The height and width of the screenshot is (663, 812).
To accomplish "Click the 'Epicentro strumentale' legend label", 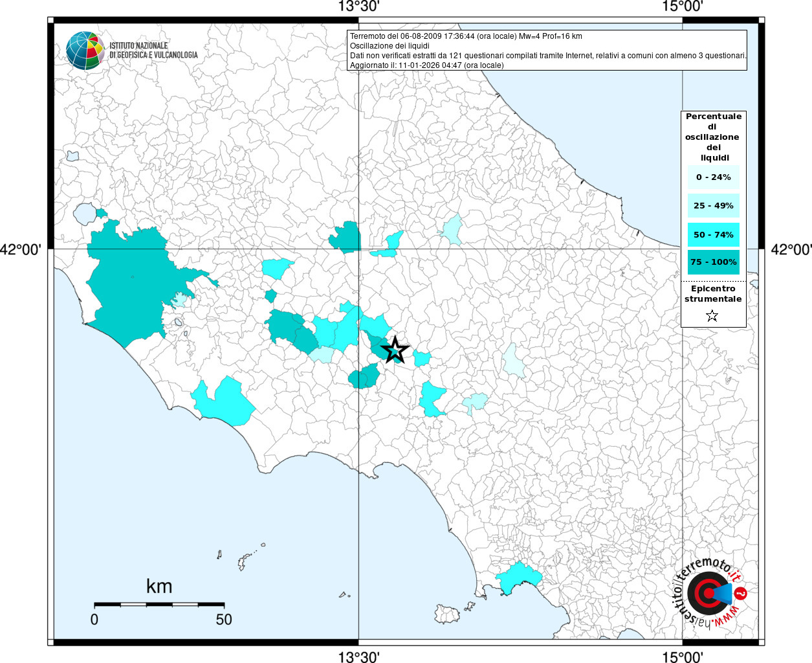I will pyautogui.click(x=713, y=293).
